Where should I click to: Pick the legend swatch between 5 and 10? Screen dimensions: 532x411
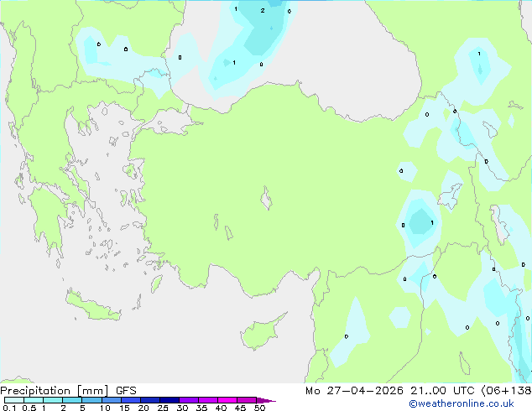coord(91,400)
